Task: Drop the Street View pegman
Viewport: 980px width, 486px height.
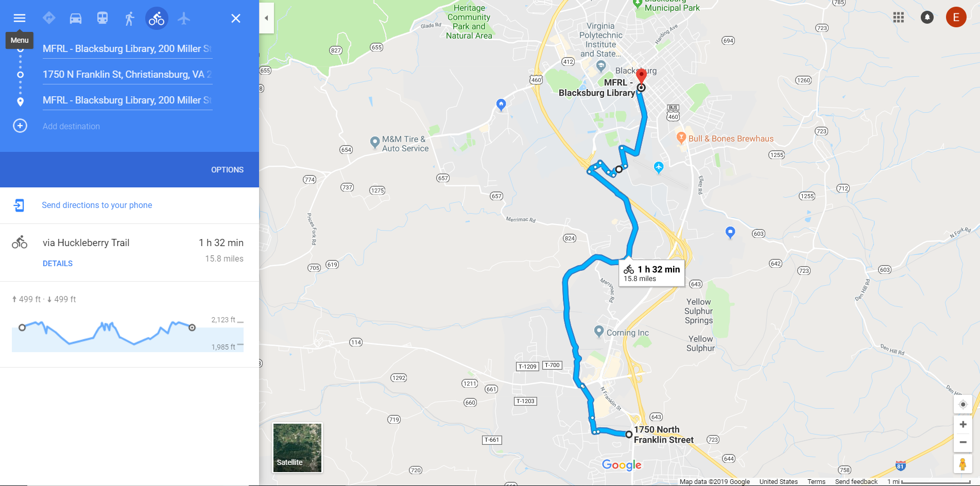Action: (x=962, y=463)
